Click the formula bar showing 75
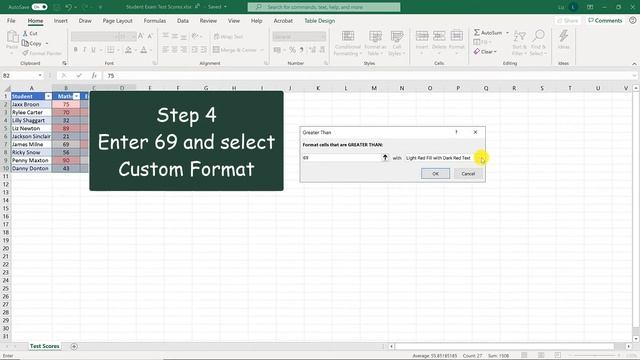640x360 pixels. coord(369,76)
